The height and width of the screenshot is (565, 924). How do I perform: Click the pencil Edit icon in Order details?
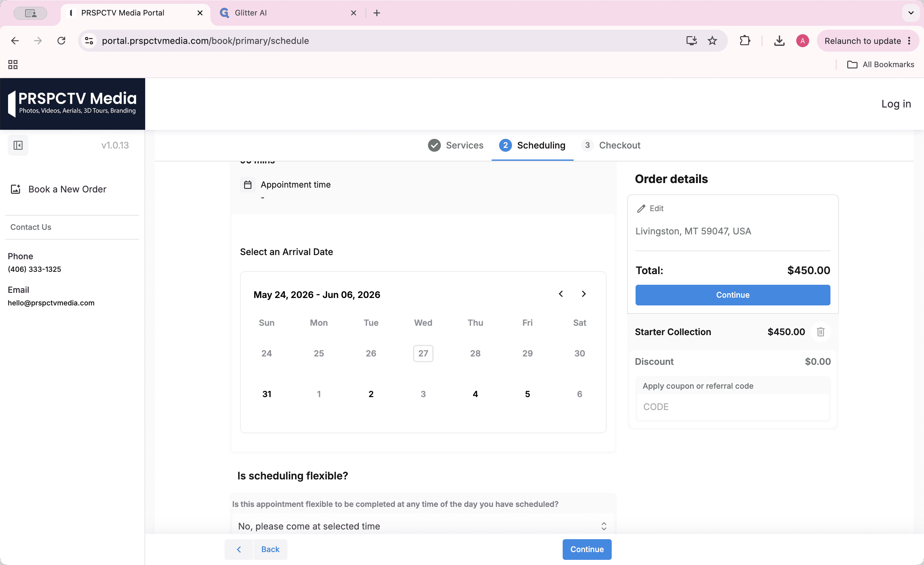pyautogui.click(x=641, y=209)
